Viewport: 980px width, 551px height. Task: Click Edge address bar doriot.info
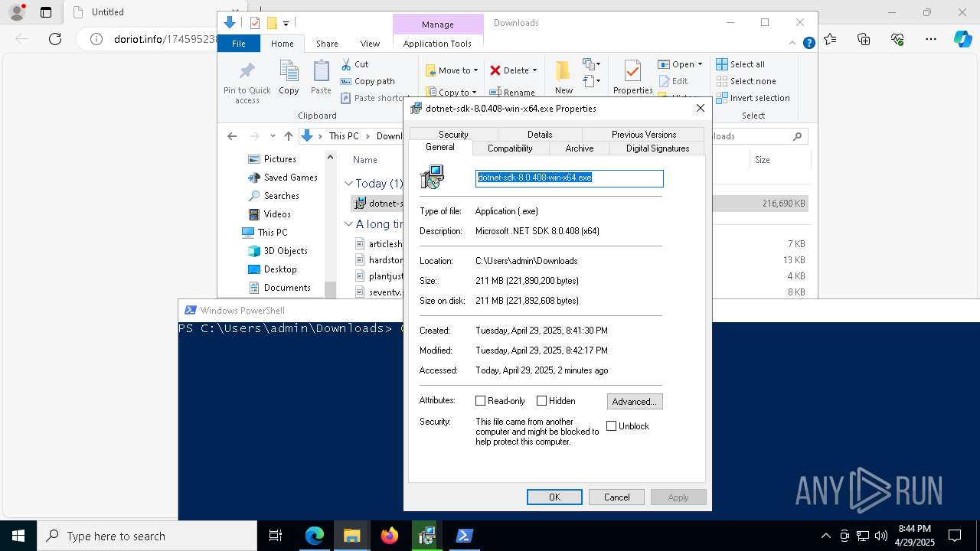(164, 39)
